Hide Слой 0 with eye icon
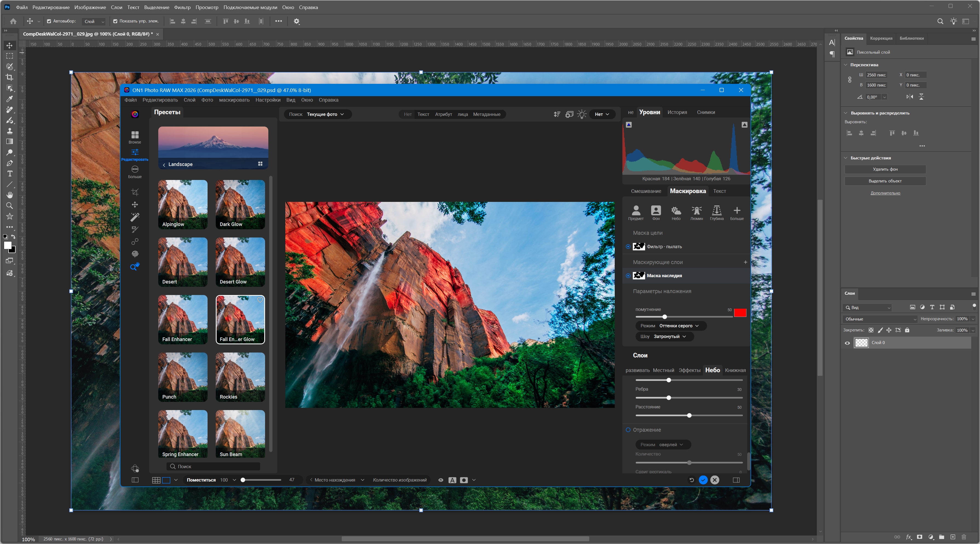Screen dimensions: 980x544 pos(847,343)
